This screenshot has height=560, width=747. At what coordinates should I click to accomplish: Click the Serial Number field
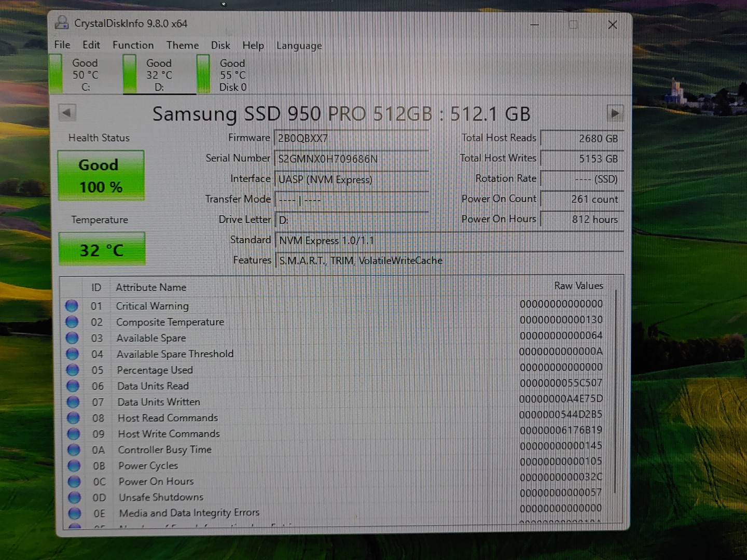click(351, 159)
